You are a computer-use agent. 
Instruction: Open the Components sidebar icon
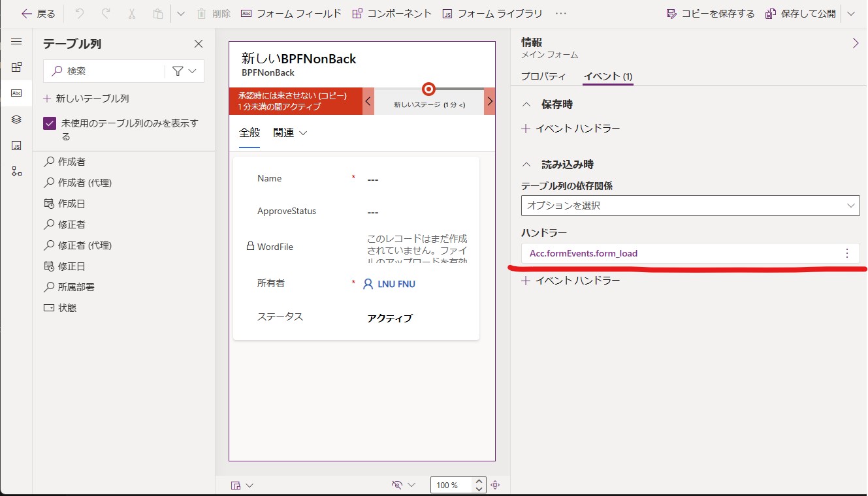(16, 67)
